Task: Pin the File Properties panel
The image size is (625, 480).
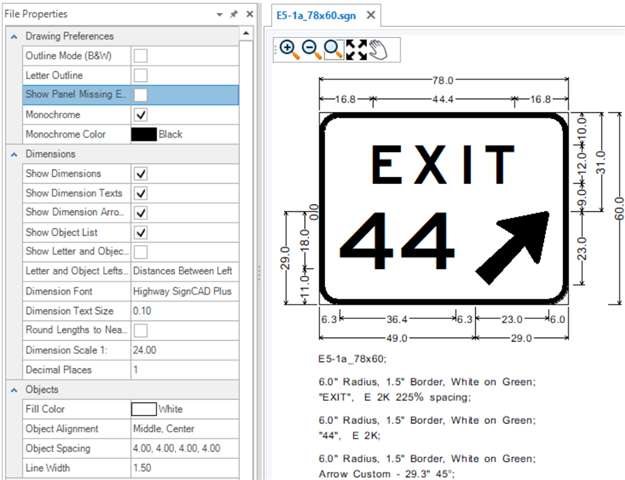Action: point(233,16)
